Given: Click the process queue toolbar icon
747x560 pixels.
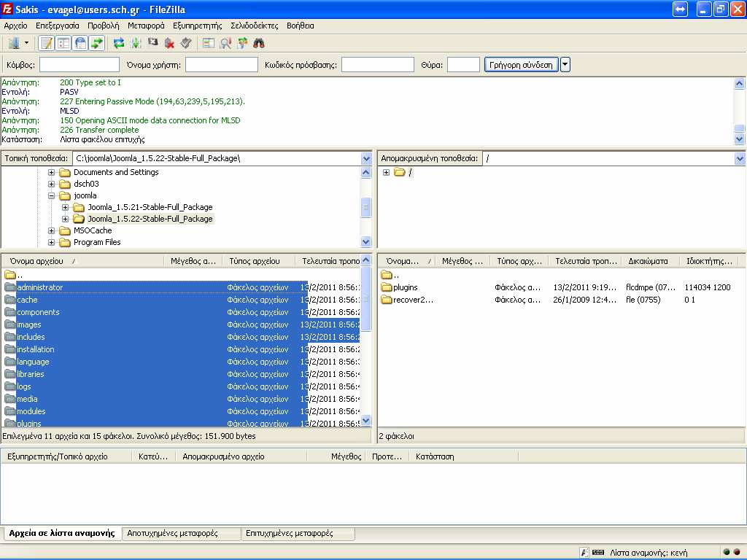Looking at the screenshot, I should 136,43.
